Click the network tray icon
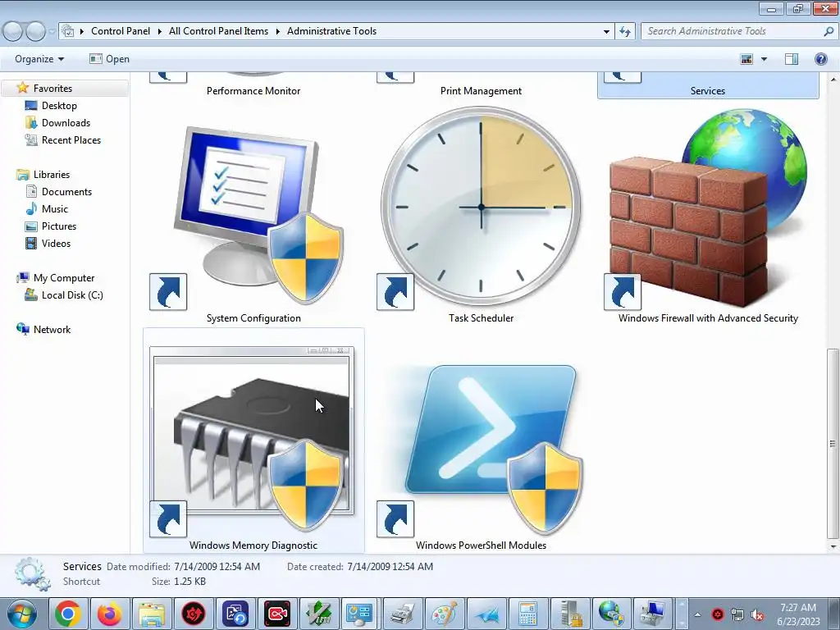The height and width of the screenshot is (630, 840). 737,615
